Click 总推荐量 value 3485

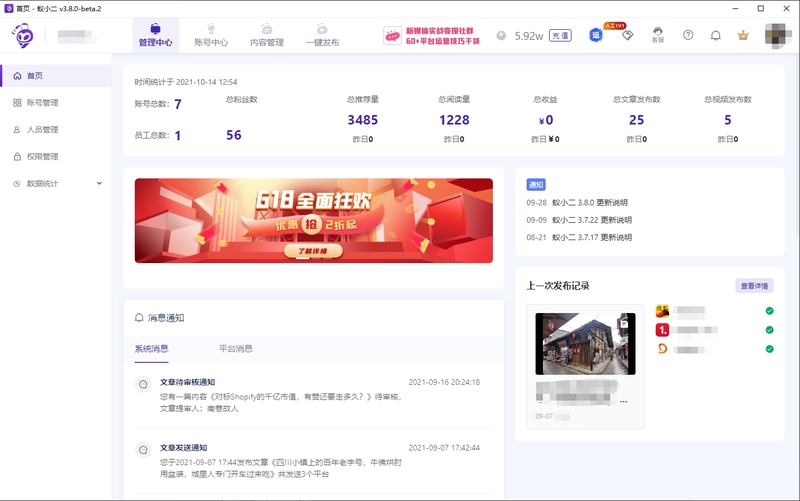click(x=363, y=120)
